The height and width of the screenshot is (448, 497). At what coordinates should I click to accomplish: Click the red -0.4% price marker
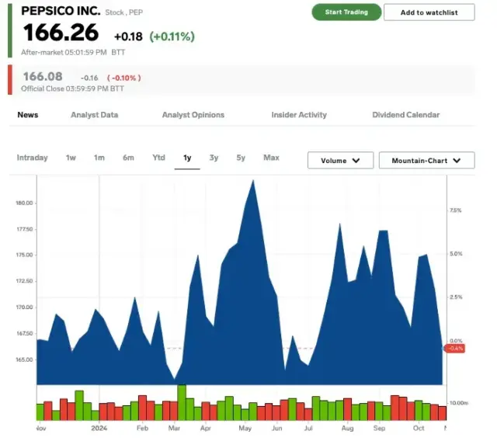454,349
